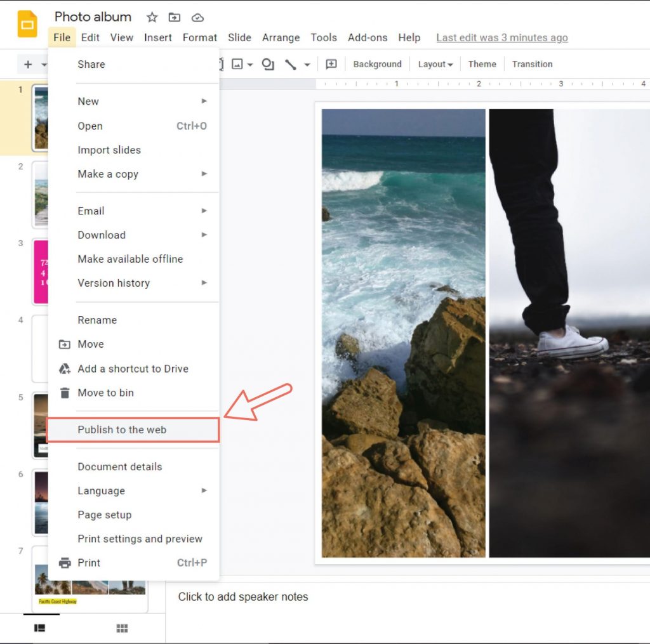Click the add comment toolbar icon
Viewport: 650px width, 644px height.
331,64
